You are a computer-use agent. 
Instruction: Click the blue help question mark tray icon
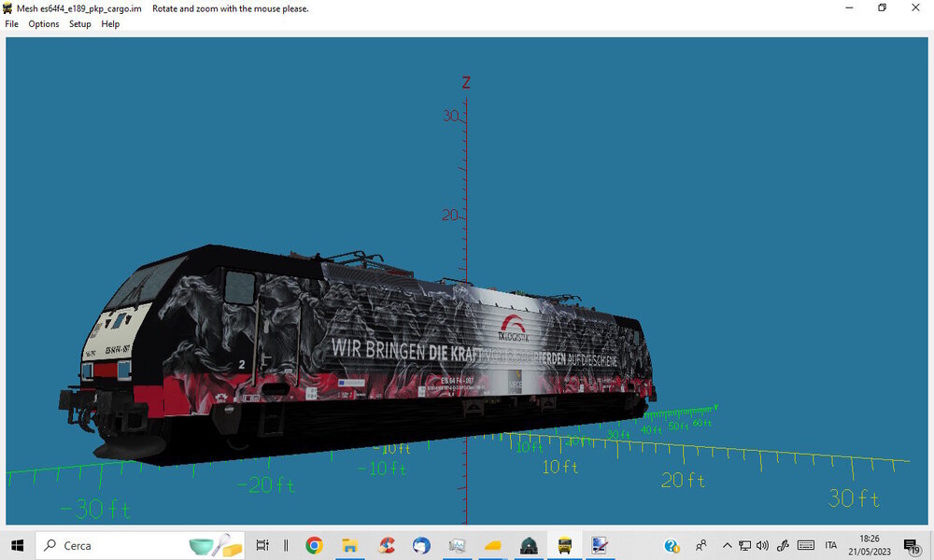pyautogui.click(x=672, y=545)
